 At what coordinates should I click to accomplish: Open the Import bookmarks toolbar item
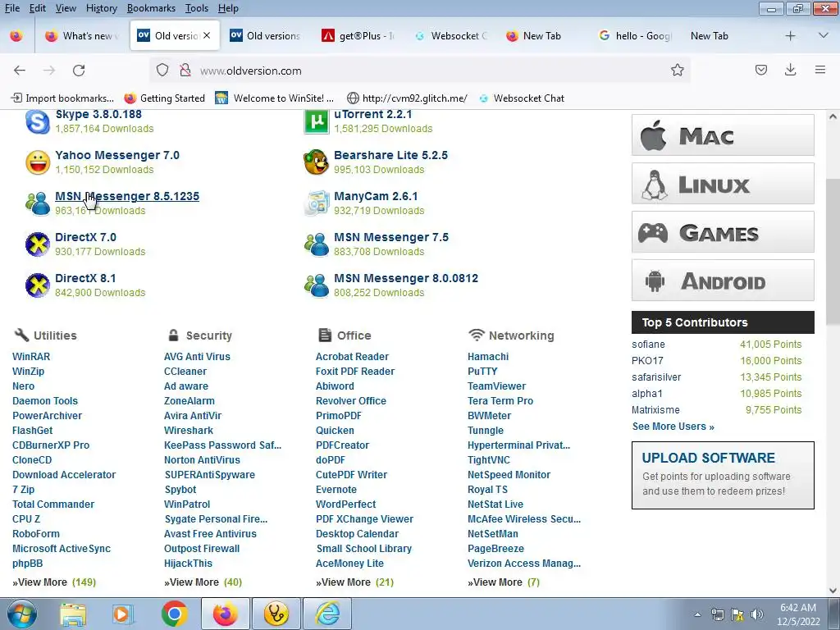(62, 98)
